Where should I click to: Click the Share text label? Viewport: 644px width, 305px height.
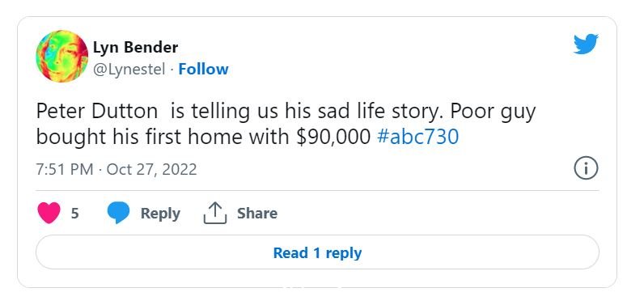tap(257, 214)
